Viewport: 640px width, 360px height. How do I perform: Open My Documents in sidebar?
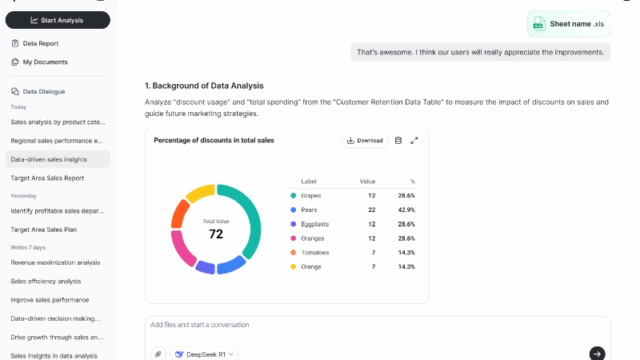tap(45, 62)
